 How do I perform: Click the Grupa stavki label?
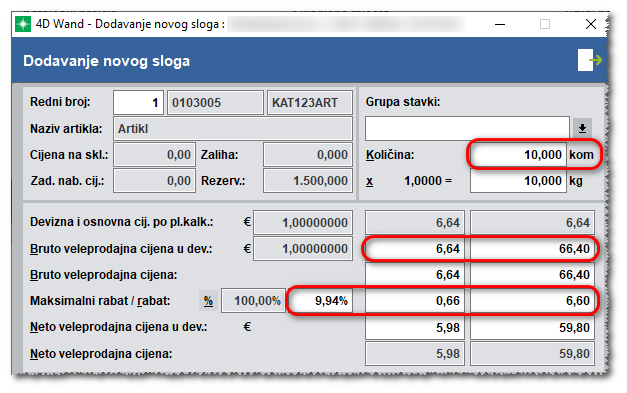coord(403,102)
